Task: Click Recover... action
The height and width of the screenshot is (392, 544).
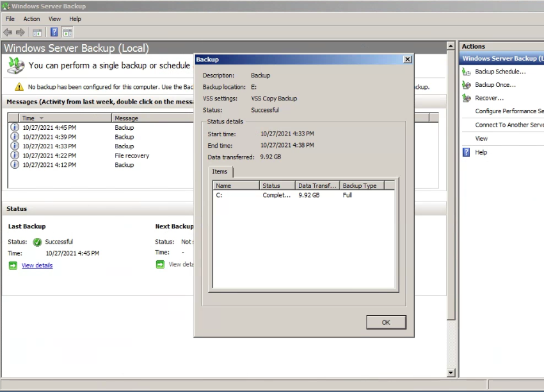Action: pos(489,98)
